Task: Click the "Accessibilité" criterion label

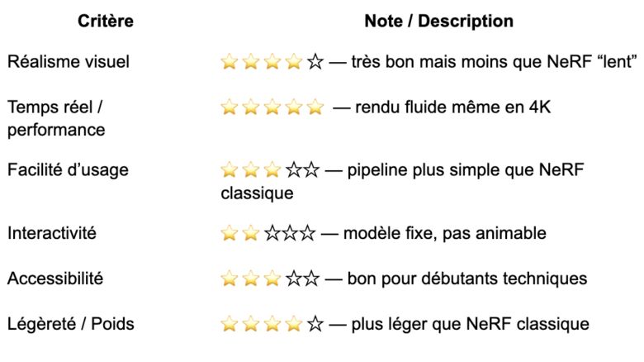Action: (55, 279)
